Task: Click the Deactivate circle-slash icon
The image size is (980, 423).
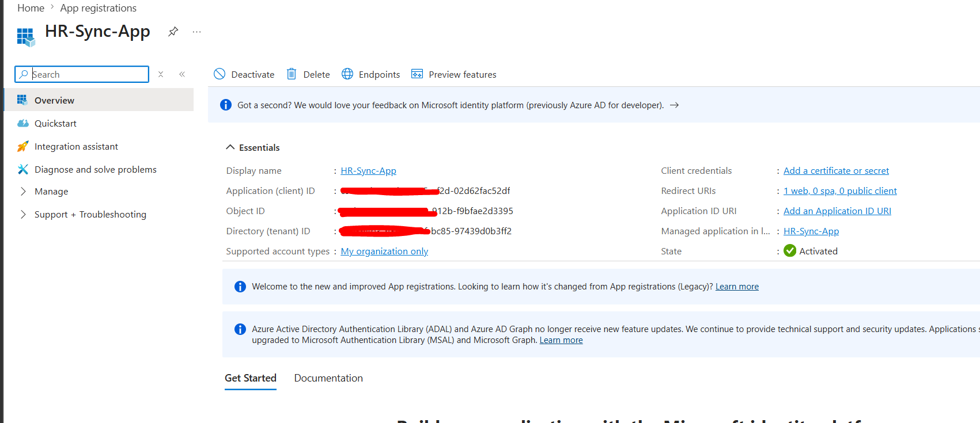Action: pyautogui.click(x=220, y=74)
